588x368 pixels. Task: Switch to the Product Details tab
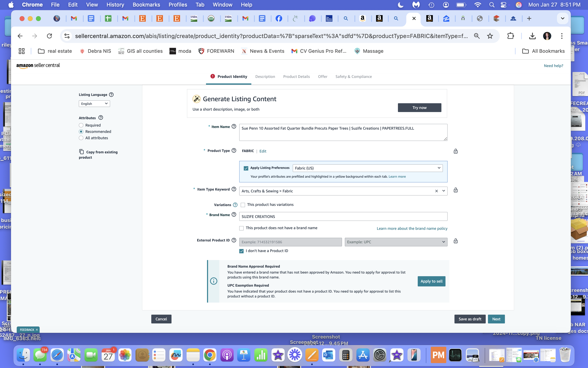pyautogui.click(x=296, y=76)
